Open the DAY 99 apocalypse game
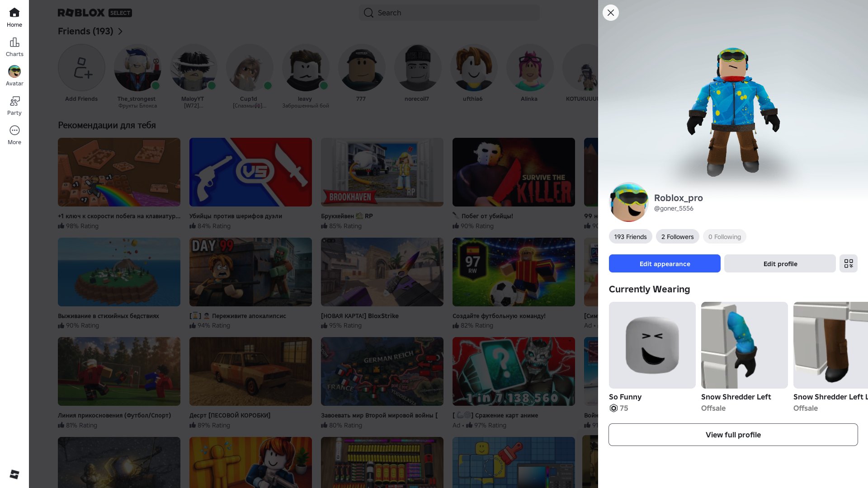 click(250, 272)
